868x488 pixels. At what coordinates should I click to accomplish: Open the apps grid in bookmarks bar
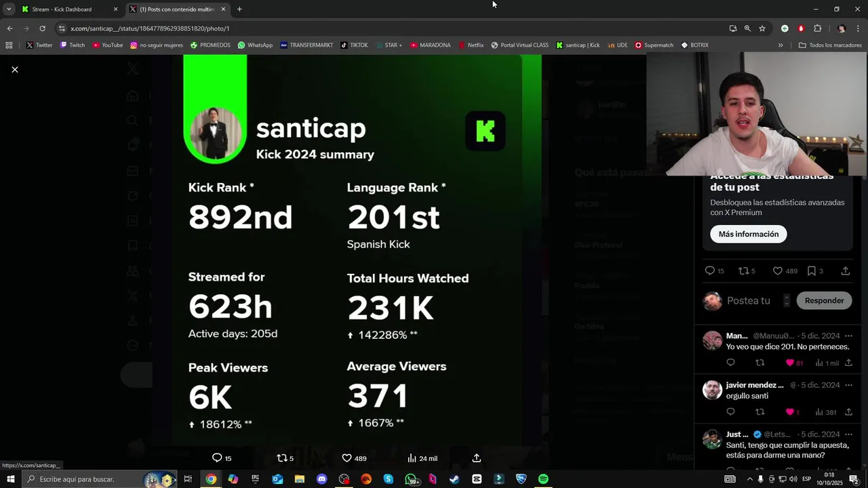[9, 45]
